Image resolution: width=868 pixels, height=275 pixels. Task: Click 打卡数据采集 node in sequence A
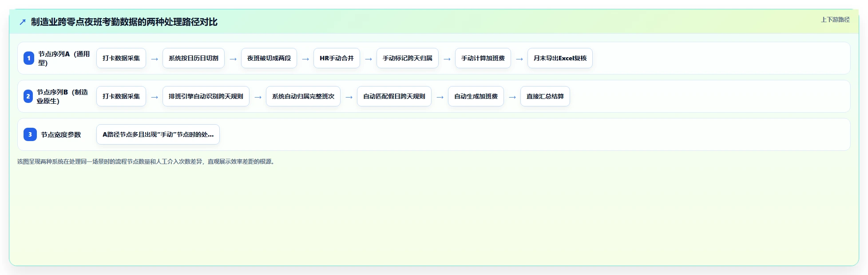click(121, 58)
